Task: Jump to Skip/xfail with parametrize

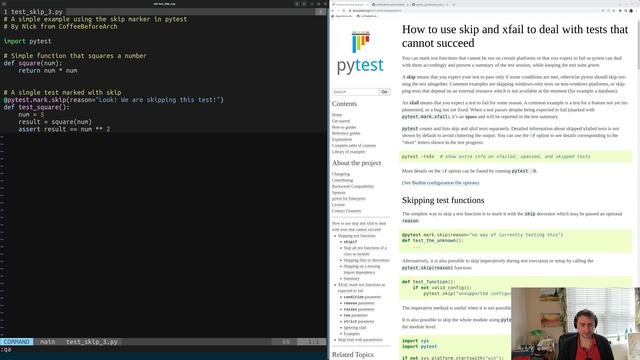Action: coord(360,340)
